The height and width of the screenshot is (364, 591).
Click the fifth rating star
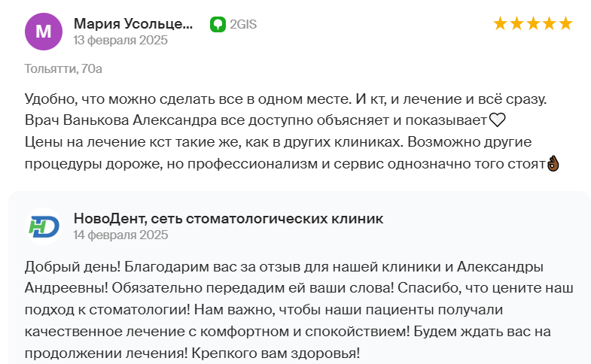pos(565,24)
